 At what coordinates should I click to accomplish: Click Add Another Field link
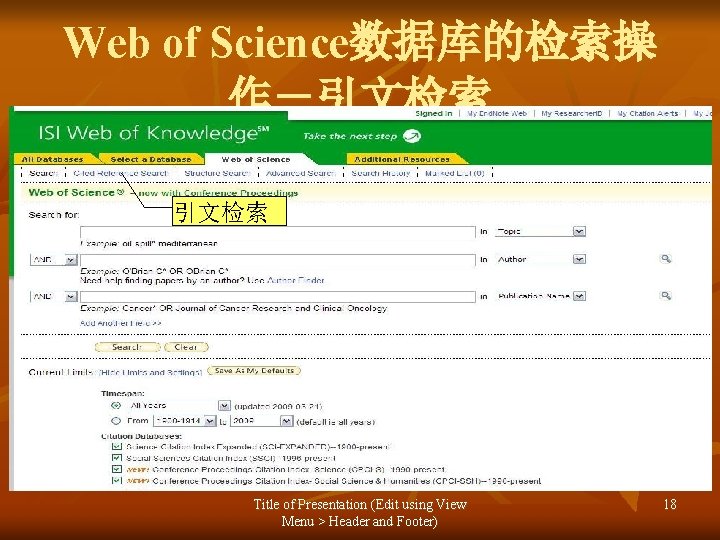pyautogui.click(x=120, y=323)
